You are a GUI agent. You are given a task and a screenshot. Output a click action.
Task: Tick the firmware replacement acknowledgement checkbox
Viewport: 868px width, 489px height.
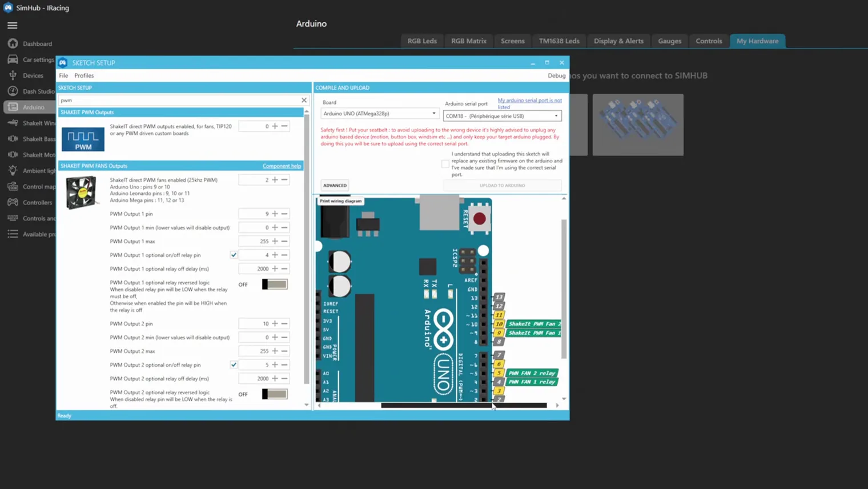(x=445, y=164)
